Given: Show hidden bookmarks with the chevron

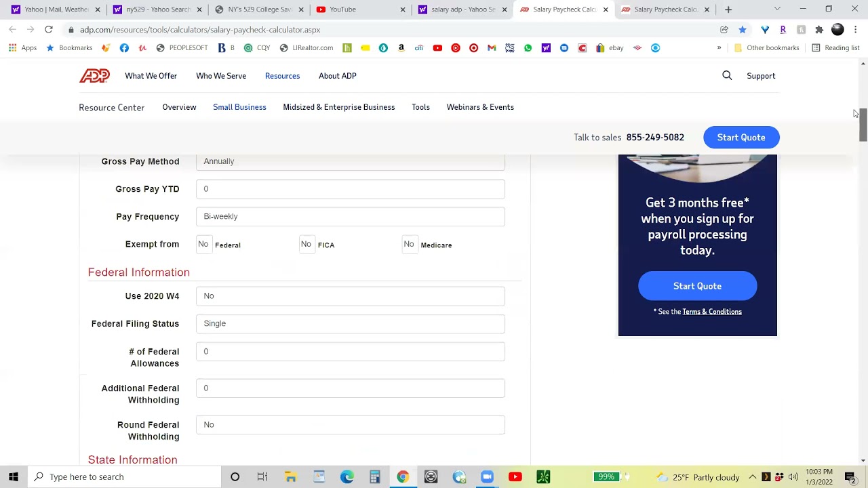Looking at the screenshot, I should [x=719, y=48].
